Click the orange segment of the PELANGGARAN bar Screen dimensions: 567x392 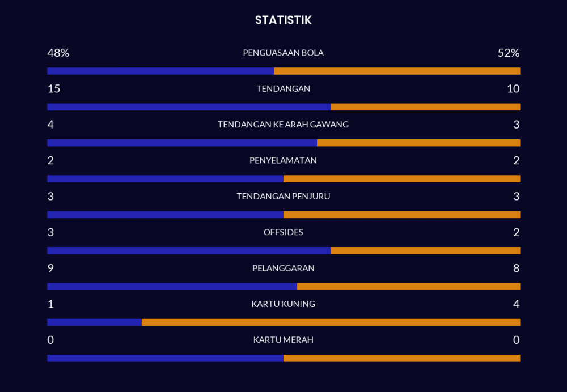pos(408,287)
